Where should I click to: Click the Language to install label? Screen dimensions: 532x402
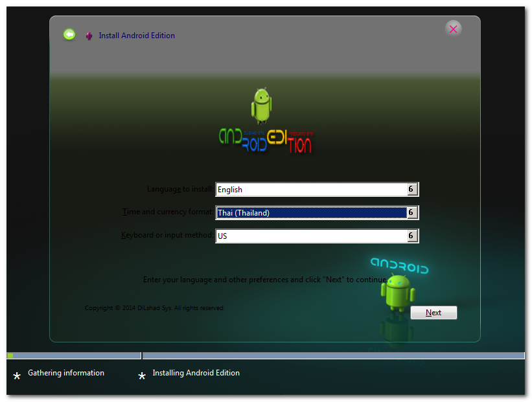pos(180,189)
